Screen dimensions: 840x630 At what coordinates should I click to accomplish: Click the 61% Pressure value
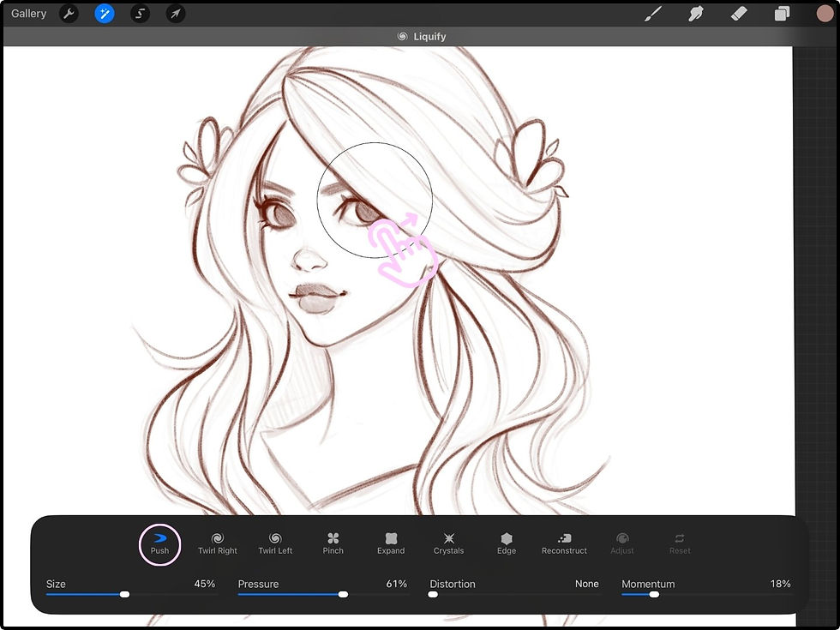396,584
